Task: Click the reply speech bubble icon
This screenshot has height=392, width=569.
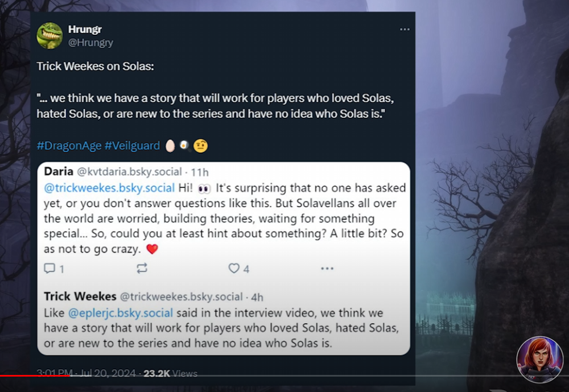Action: click(x=50, y=269)
